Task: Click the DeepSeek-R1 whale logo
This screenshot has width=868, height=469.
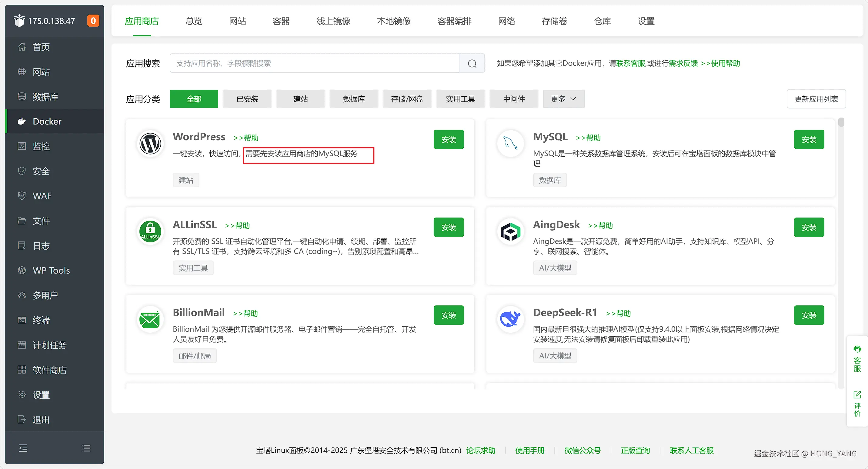Action: [x=510, y=319]
